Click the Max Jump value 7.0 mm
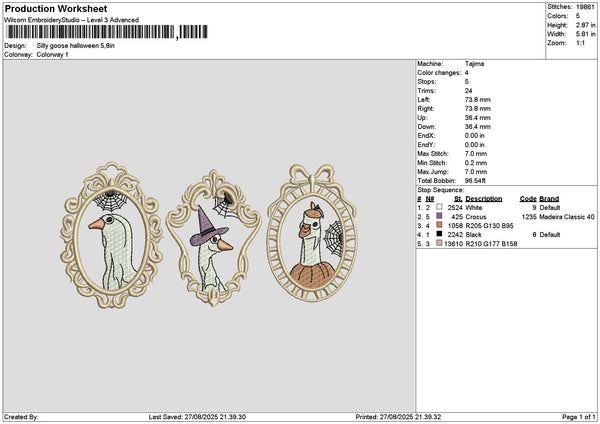The image size is (600, 424). 476,172
